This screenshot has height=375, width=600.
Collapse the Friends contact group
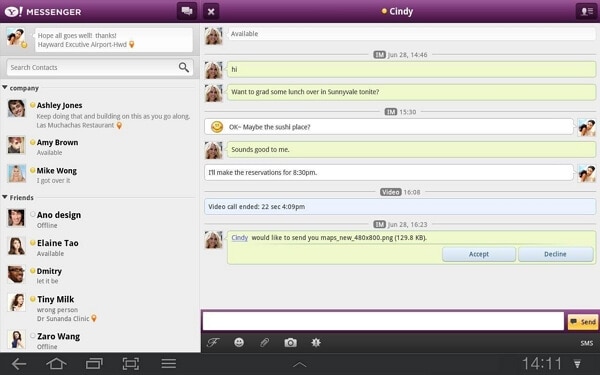5,197
